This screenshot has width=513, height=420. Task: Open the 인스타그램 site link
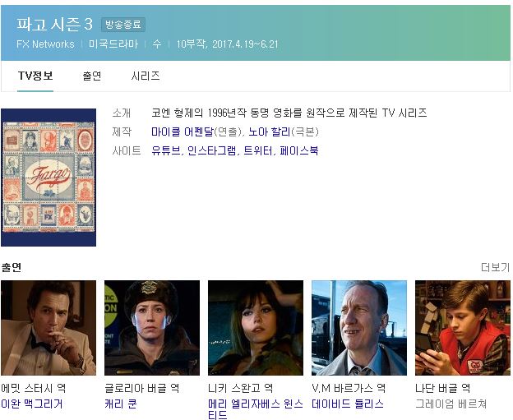[211, 150]
